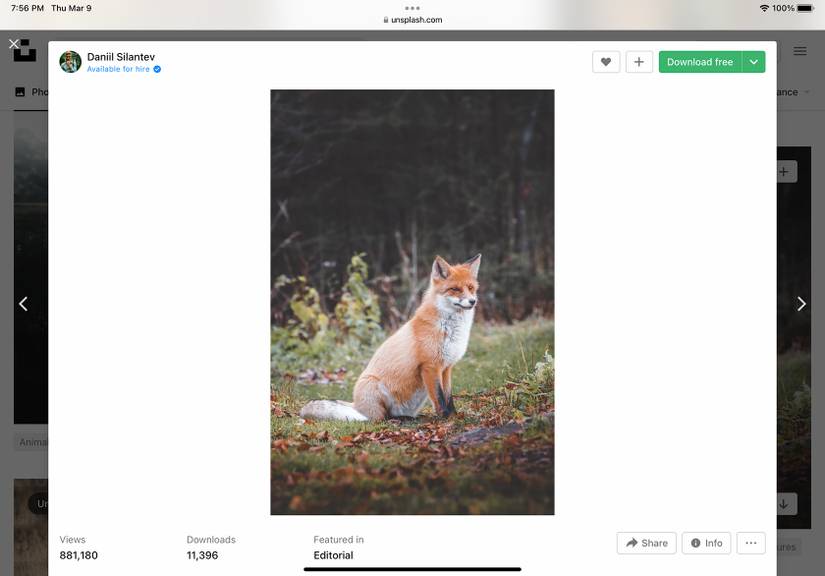Click Daniil Silantev's profile avatar
The height and width of the screenshot is (576, 825).
point(70,61)
